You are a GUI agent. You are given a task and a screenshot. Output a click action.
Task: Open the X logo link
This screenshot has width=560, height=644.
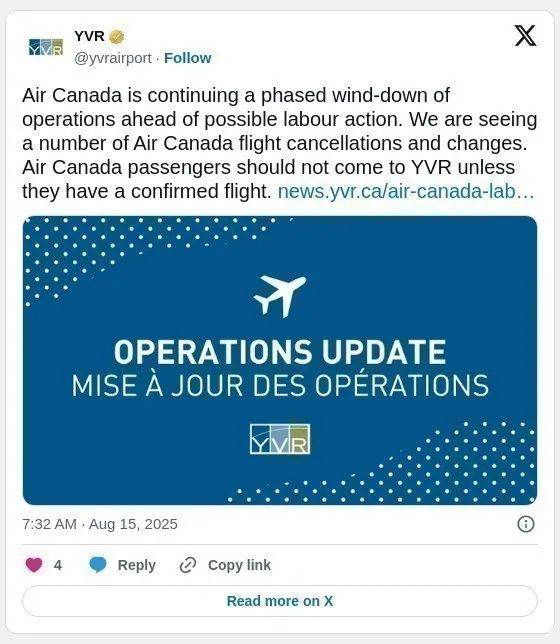pos(525,36)
